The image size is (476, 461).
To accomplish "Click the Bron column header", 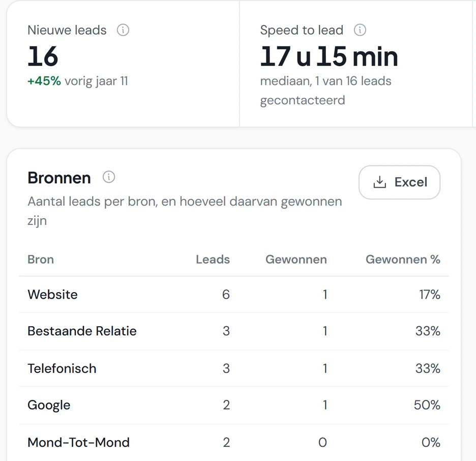I will pos(41,260).
